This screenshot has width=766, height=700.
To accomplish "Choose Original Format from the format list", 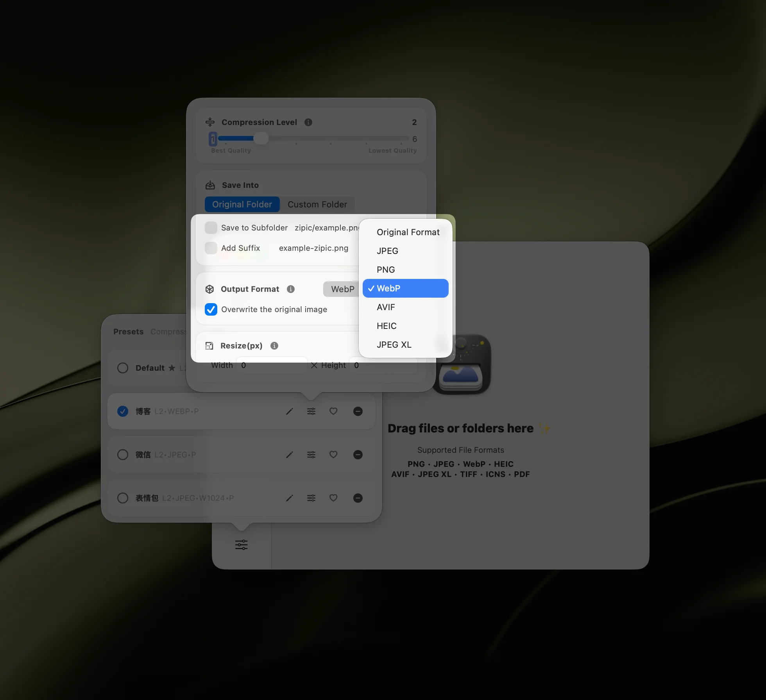I will click(x=408, y=232).
